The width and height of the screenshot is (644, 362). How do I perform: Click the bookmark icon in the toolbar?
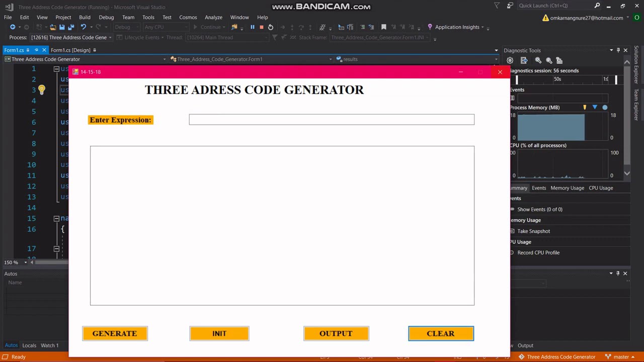pyautogui.click(x=384, y=27)
